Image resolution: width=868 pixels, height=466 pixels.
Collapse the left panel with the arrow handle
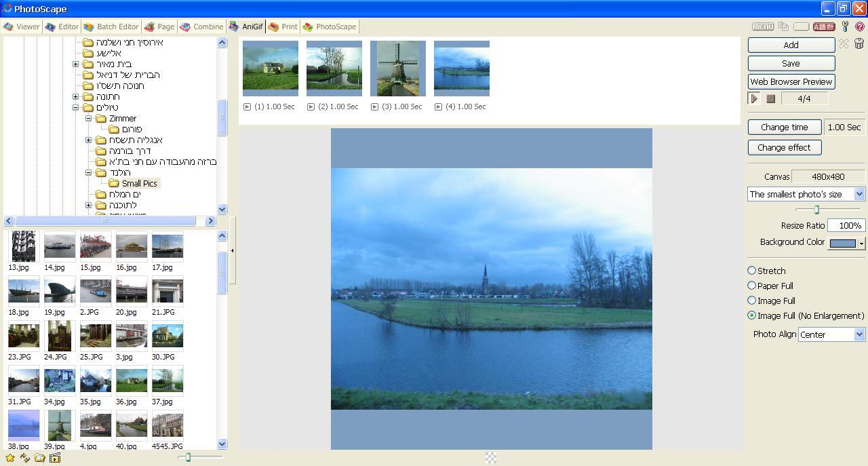coord(232,250)
